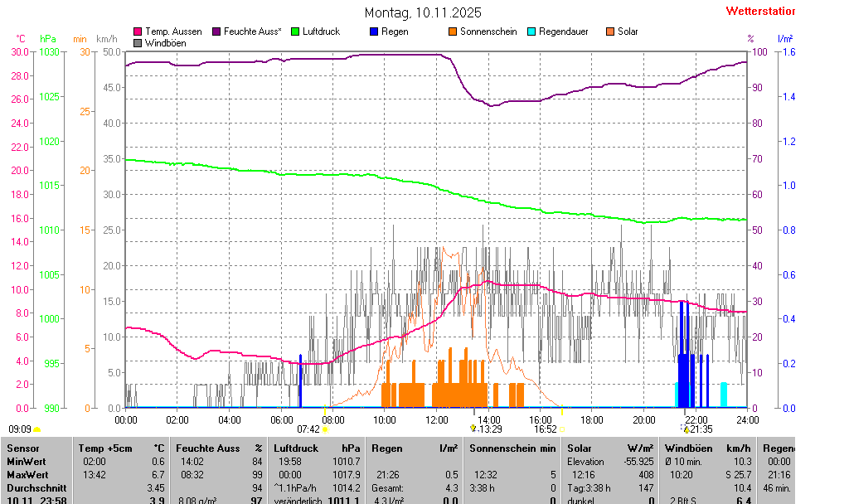Click the pink Temp. Aussen legend square

(x=138, y=31)
